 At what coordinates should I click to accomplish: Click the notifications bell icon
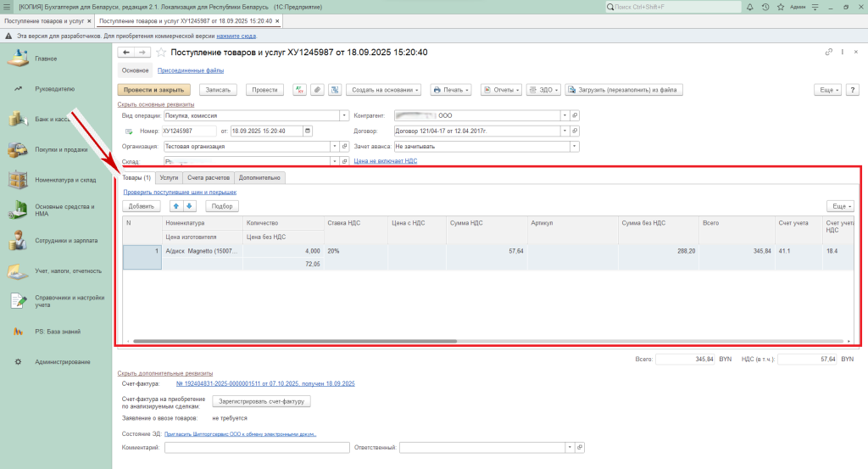750,7
